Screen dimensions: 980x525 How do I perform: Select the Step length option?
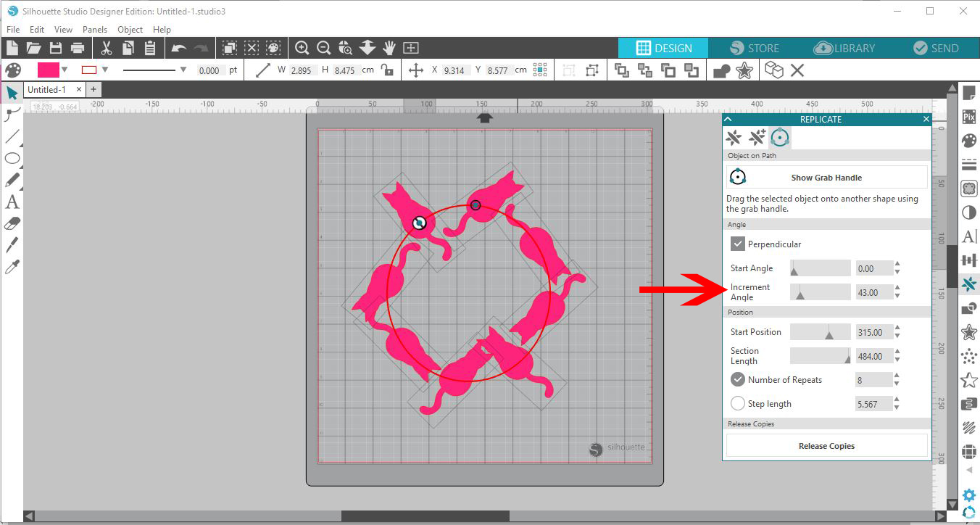coord(737,404)
